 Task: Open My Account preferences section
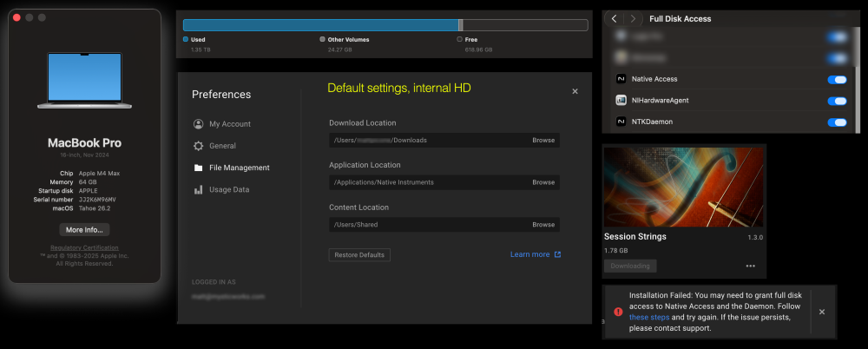[x=221, y=124]
